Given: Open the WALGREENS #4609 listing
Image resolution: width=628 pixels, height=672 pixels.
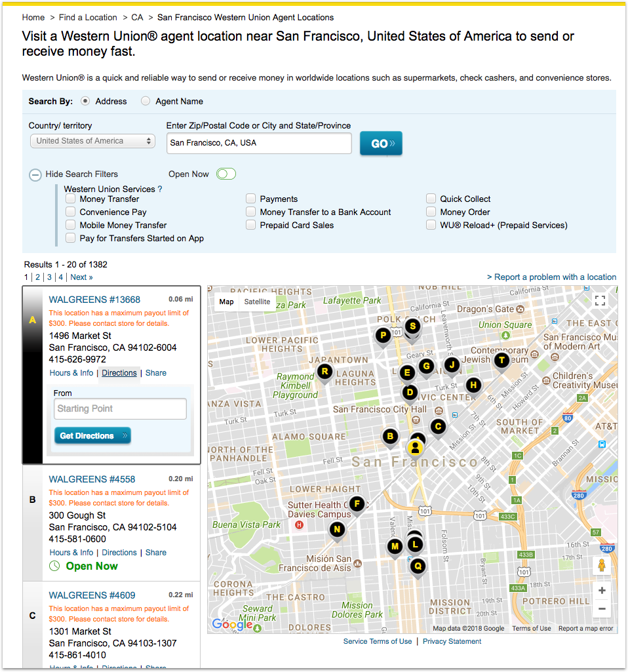Looking at the screenshot, I should (92, 595).
